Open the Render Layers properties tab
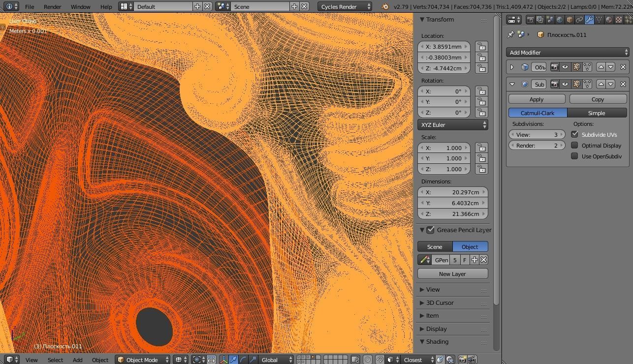This screenshot has width=633, height=364. coord(540,20)
